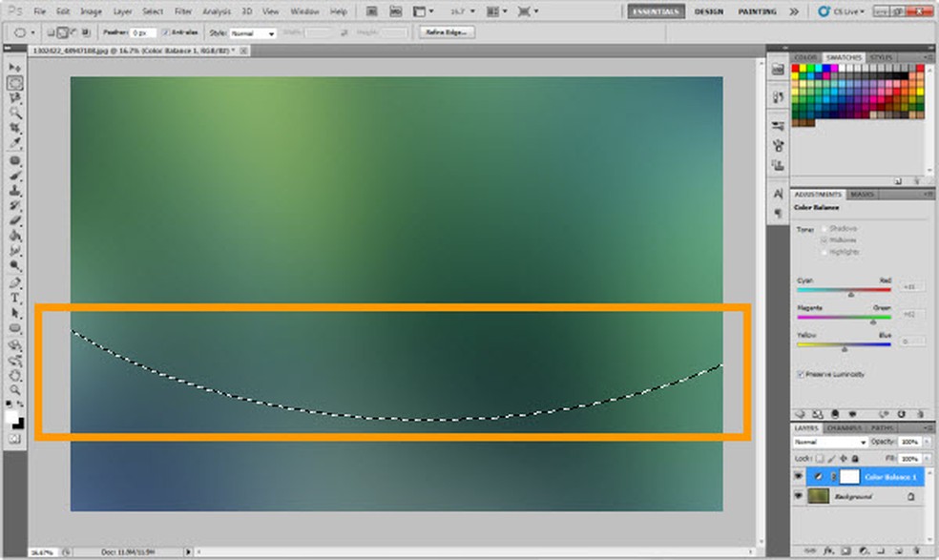Open the Image menu

[x=91, y=11]
